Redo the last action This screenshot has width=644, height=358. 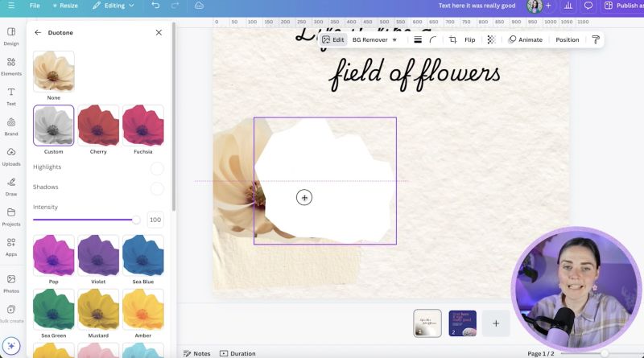point(175,6)
